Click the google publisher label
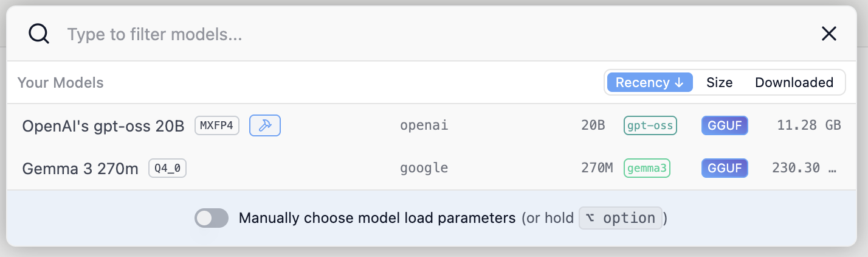868x257 pixels. click(424, 168)
